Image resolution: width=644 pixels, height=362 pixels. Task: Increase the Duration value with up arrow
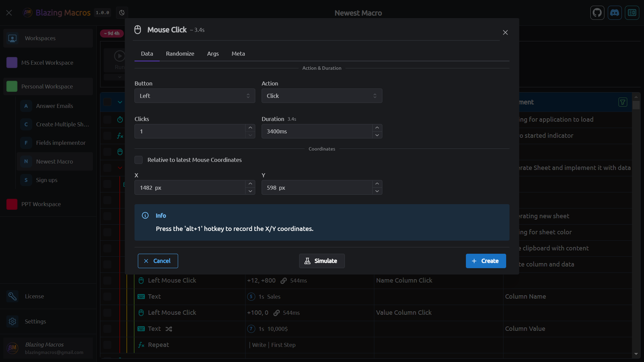(377, 128)
